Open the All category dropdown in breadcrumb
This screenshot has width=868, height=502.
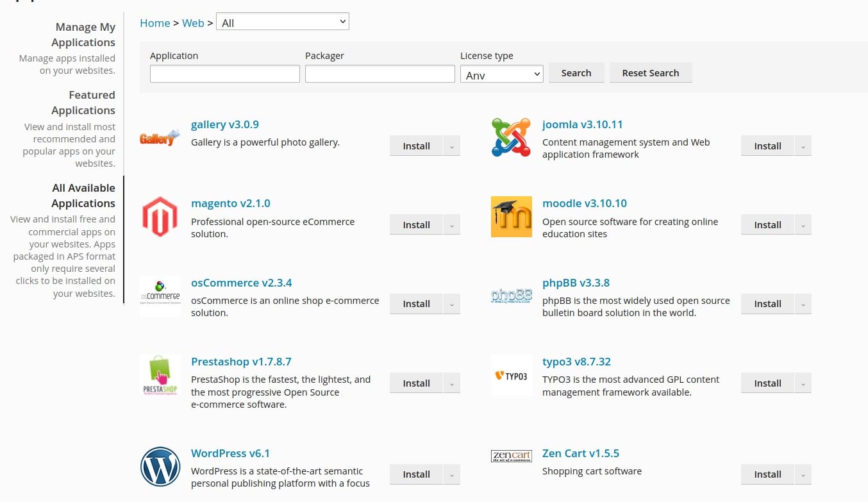pyautogui.click(x=283, y=22)
